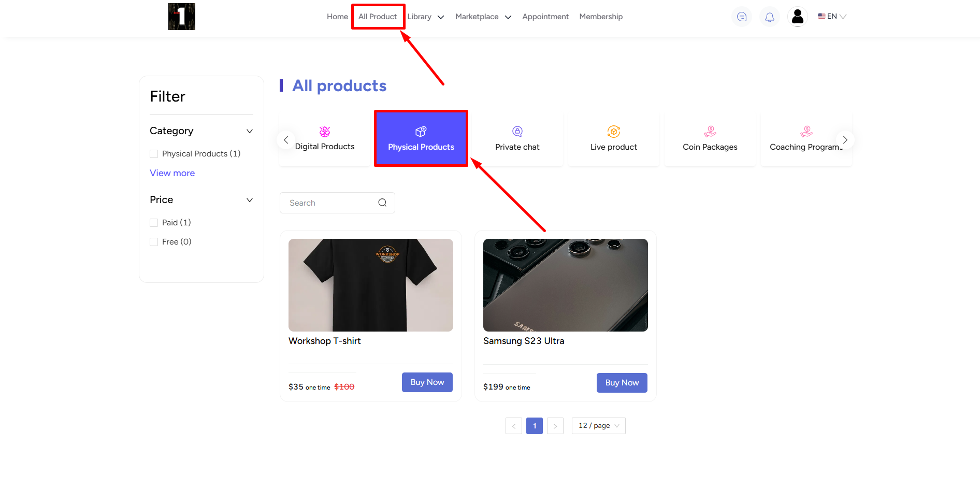980x488 pixels.
Task: Select the Digital Products category icon
Action: click(x=325, y=132)
